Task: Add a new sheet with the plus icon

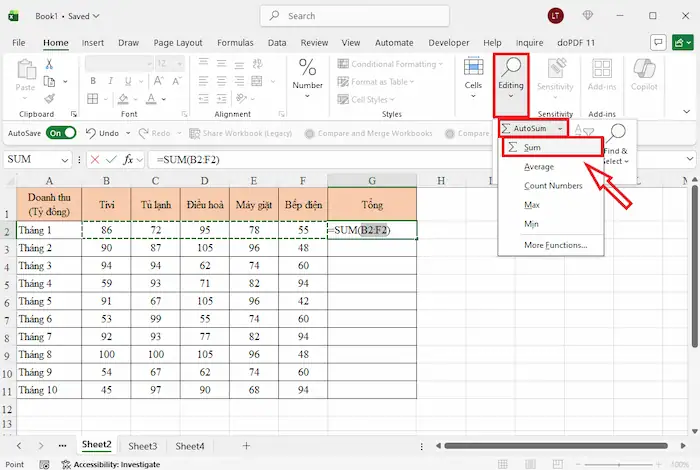Action: [x=246, y=446]
